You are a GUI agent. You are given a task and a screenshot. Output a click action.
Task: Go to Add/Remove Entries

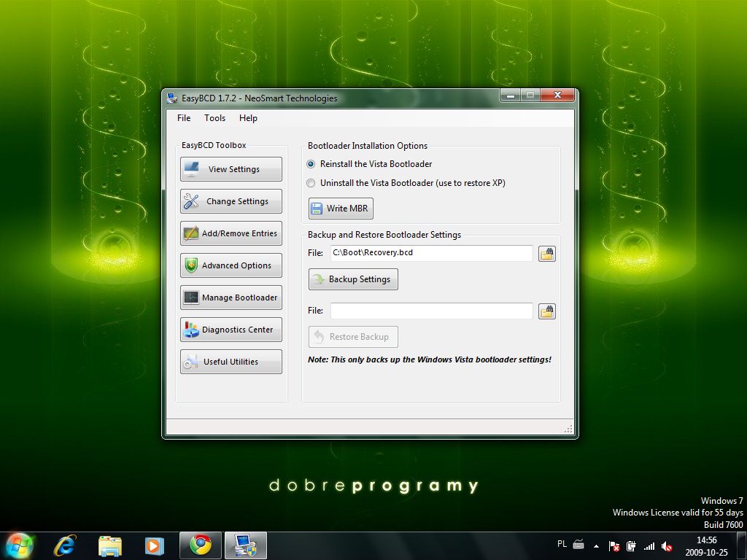tap(231, 233)
